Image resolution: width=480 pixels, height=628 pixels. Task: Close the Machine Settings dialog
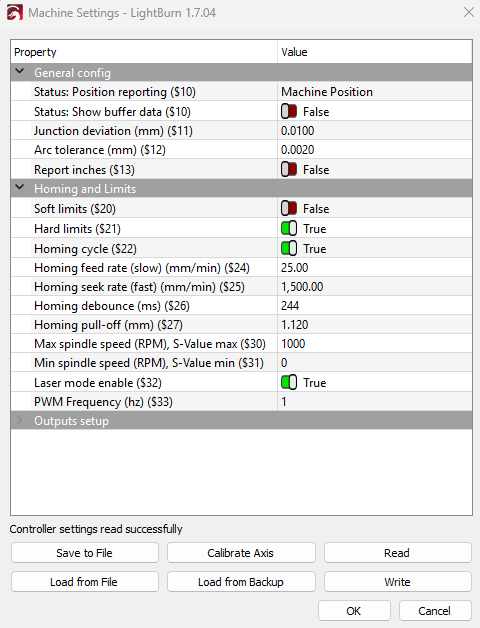pyautogui.click(x=468, y=12)
